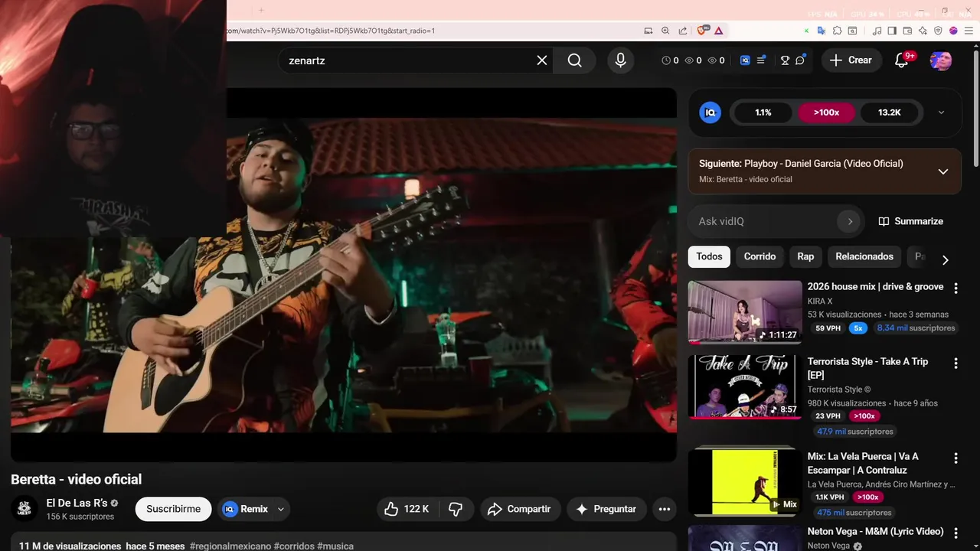The width and height of the screenshot is (980, 551).
Task: Click the #musica hashtag
Action: tap(335, 546)
